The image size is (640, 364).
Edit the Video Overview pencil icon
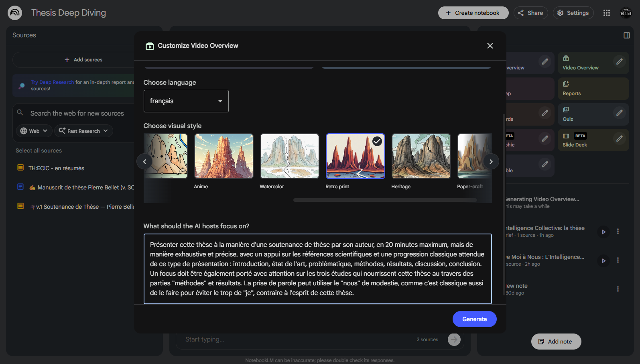pyautogui.click(x=620, y=61)
